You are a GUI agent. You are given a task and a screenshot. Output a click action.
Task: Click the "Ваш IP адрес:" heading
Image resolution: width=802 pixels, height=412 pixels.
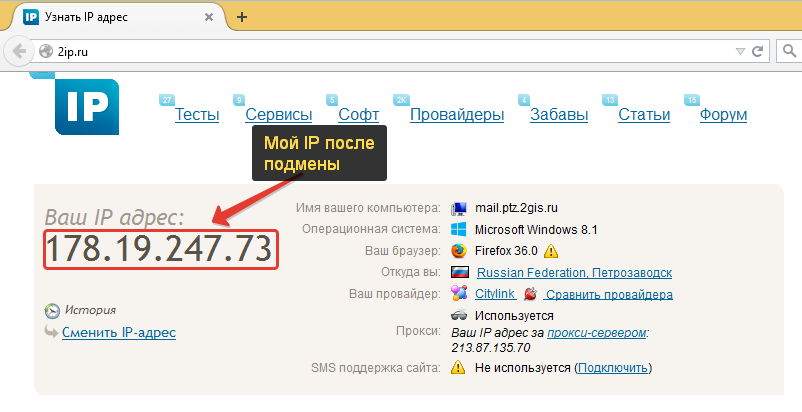point(115,217)
